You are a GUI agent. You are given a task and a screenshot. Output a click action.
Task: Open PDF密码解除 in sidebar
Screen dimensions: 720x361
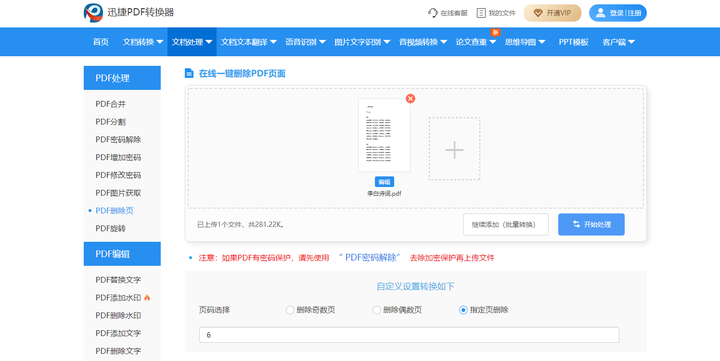point(118,140)
